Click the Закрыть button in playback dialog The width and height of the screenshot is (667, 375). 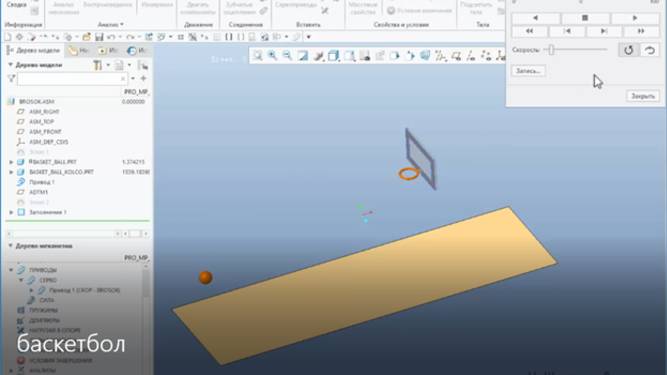tap(643, 96)
